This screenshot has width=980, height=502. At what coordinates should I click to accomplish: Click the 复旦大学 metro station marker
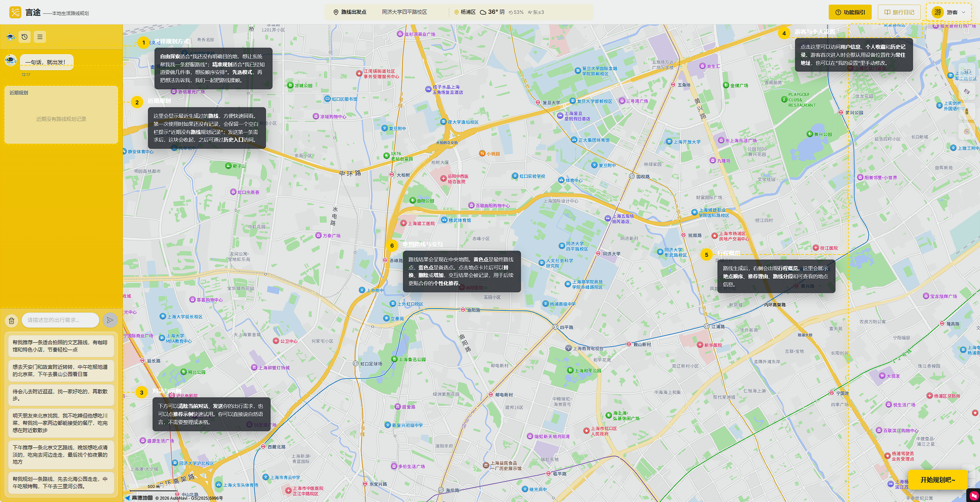[x=538, y=102]
